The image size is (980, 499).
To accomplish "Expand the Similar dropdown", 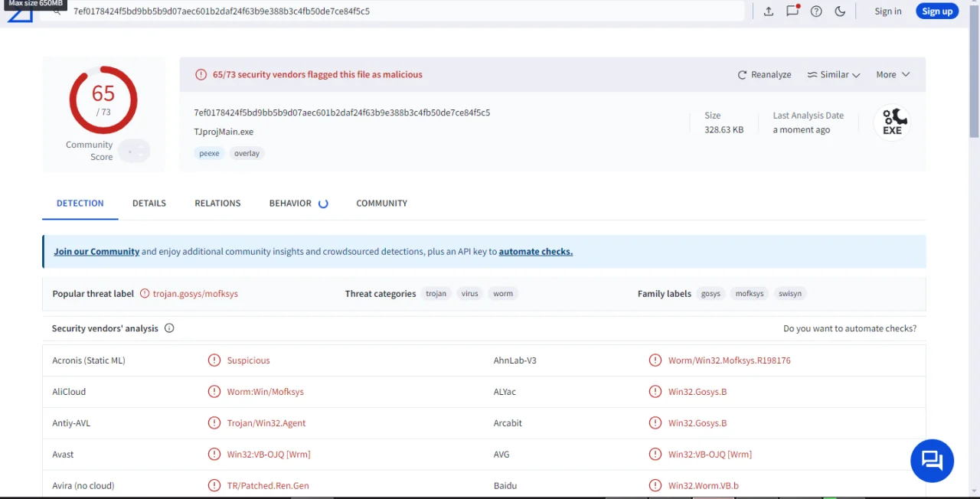I will click(834, 75).
